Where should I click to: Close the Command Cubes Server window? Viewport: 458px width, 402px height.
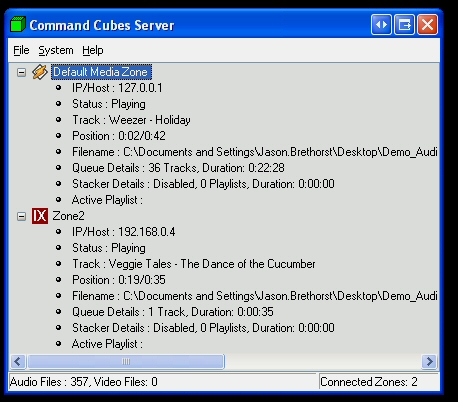click(x=427, y=25)
